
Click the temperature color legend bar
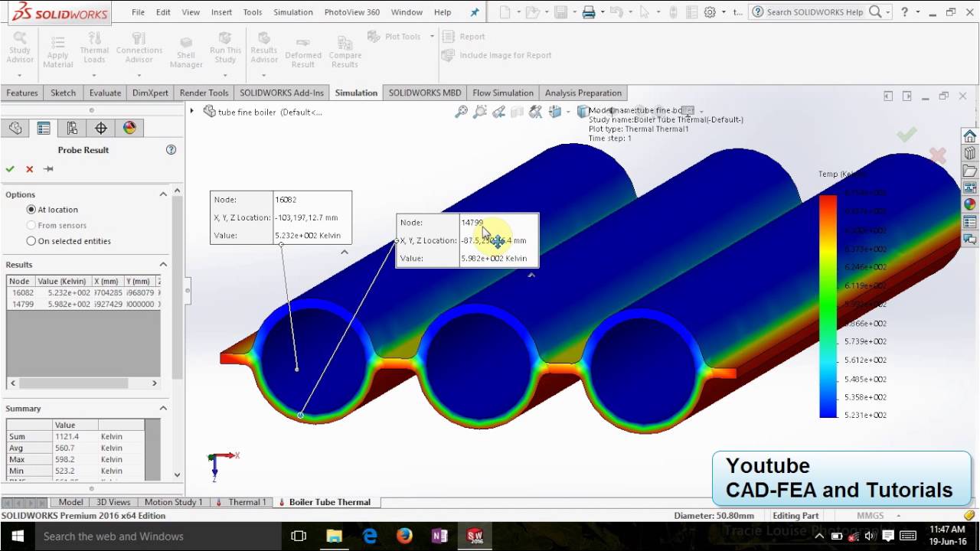pyautogui.click(x=828, y=306)
